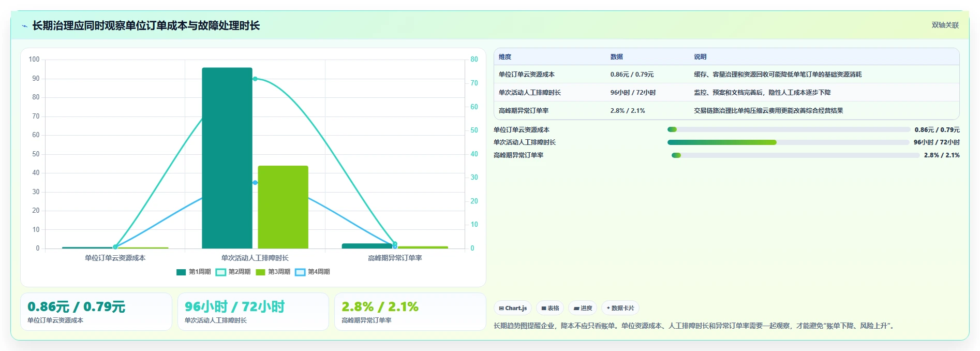Click the 2.8% / 2.1% value beside the progress bar
The image size is (980, 351).
[x=942, y=155]
